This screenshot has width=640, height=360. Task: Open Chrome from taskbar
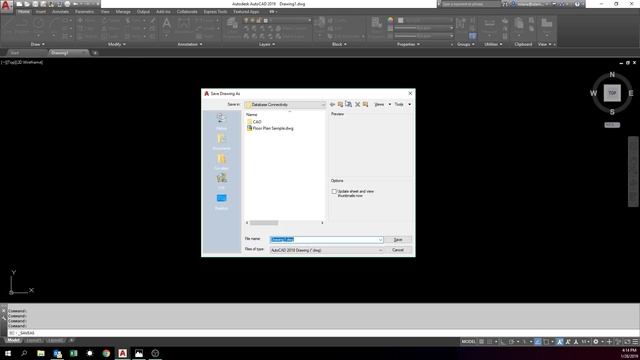coord(106,353)
